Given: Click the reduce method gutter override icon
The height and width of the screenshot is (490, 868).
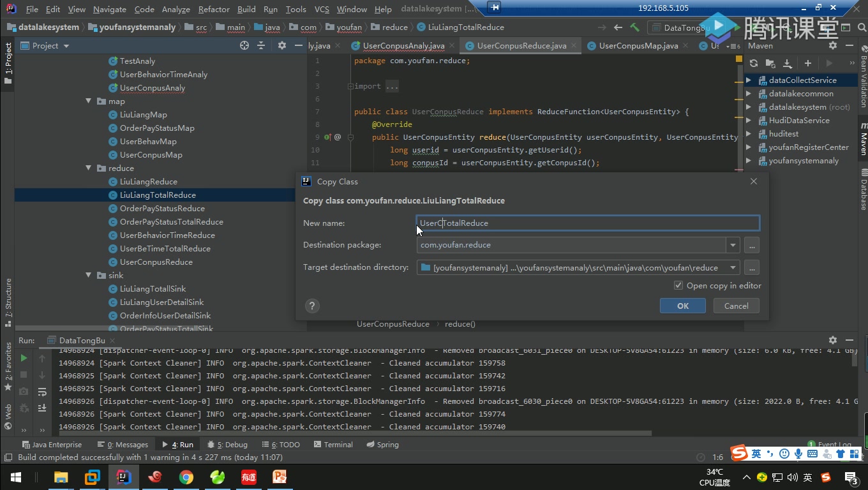Looking at the screenshot, I should [327, 137].
